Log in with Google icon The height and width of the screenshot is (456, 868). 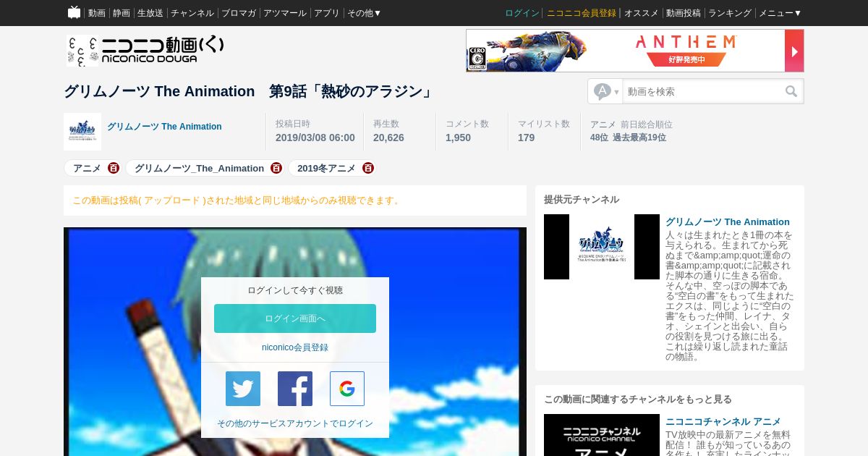(x=347, y=389)
